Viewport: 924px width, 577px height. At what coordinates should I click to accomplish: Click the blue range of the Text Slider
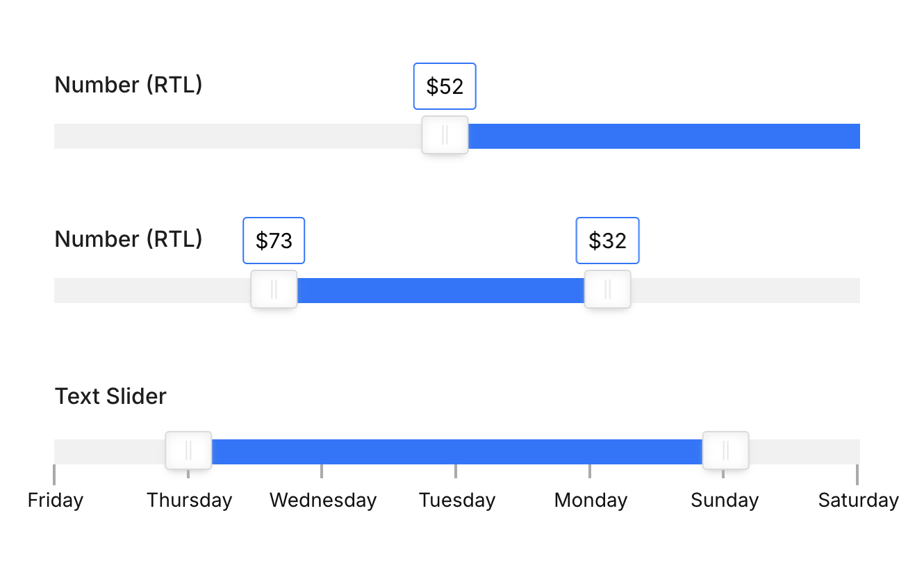(x=457, y=452)
